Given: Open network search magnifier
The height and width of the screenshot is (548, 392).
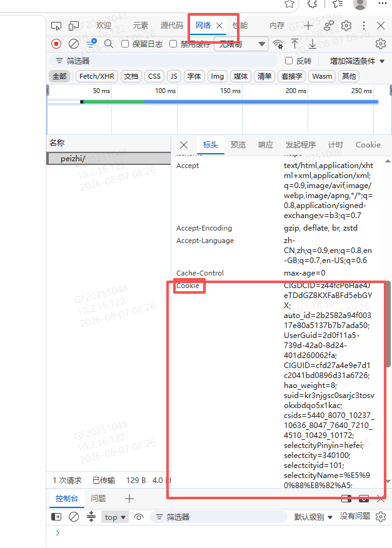Looking at the screenshot, I should click(x=109, y=44).
